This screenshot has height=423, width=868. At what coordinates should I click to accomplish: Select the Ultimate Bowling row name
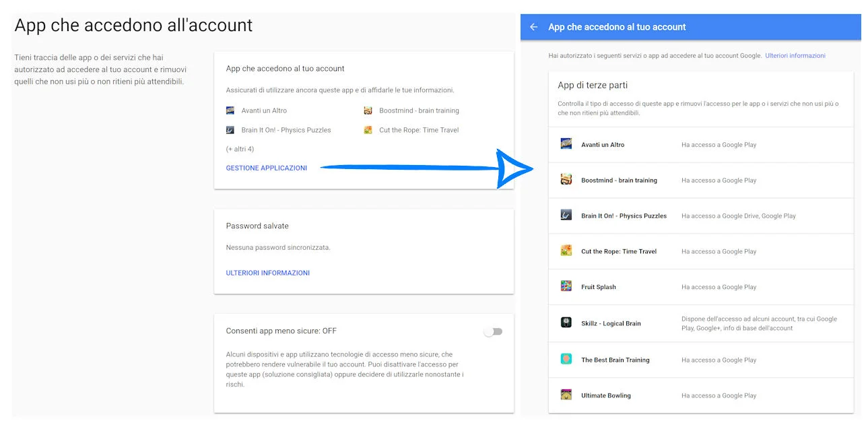tap(606, 396)
